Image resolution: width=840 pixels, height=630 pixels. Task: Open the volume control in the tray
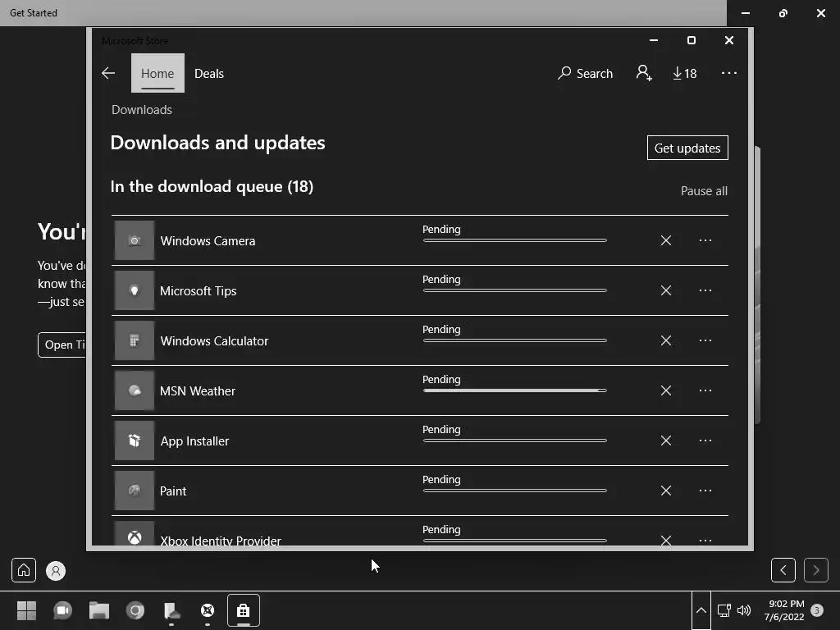tap(744, 610)
